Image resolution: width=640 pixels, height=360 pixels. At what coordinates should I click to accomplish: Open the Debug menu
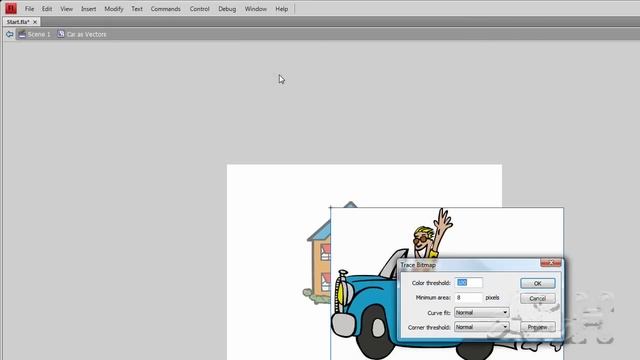227,9
